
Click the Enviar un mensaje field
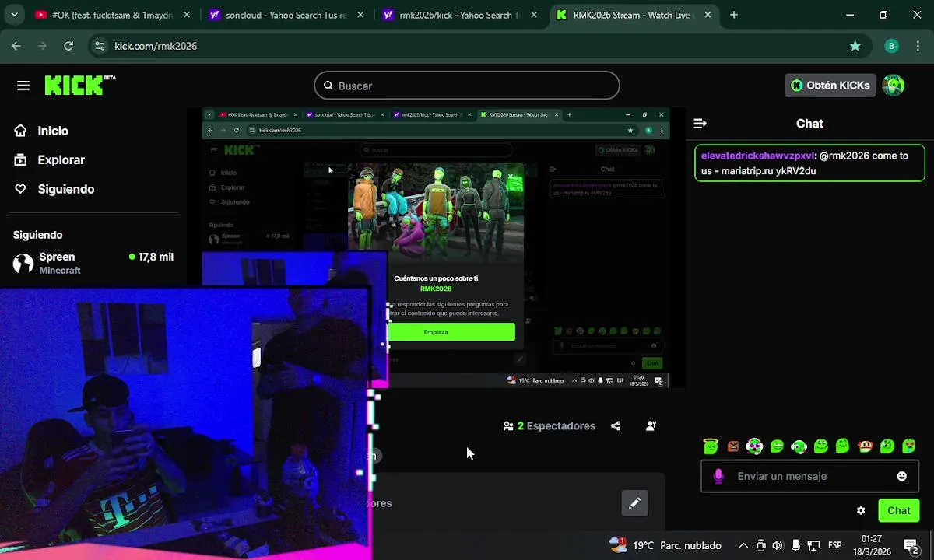pos(809,476)
